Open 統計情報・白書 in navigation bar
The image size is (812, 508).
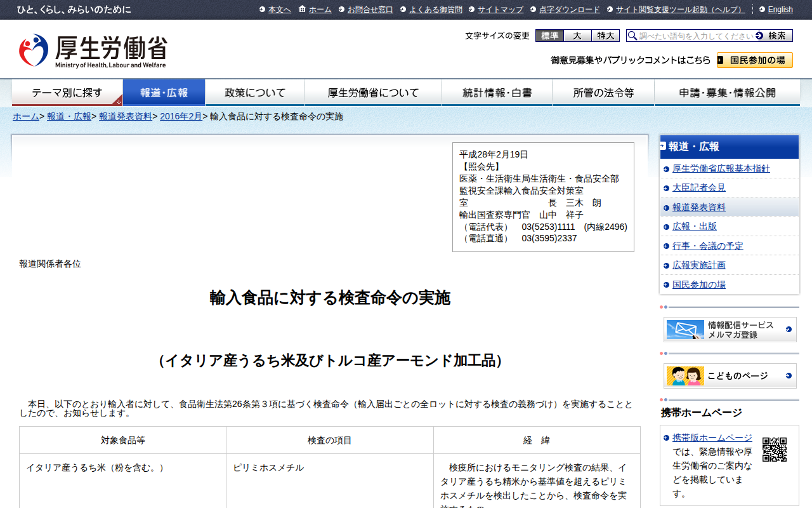[497, 93]
